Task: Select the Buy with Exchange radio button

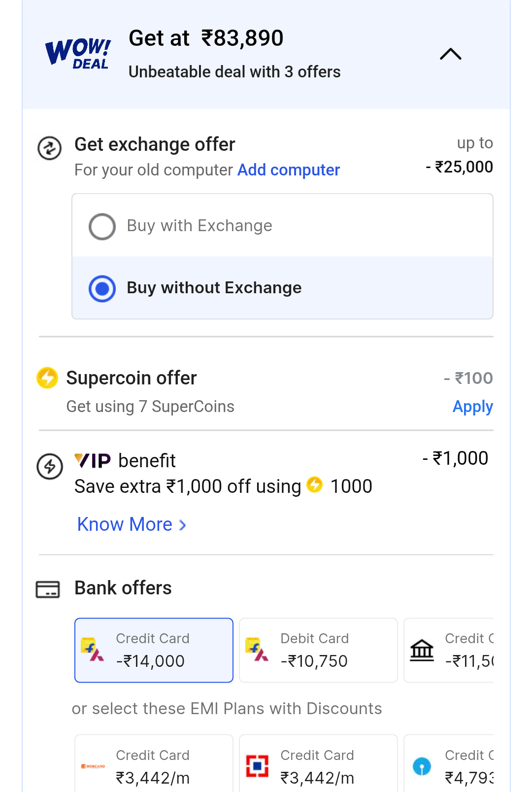Action: 102,226
